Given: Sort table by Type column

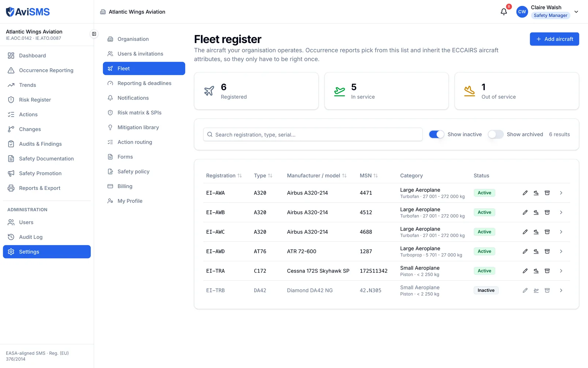Looking at the screenshot, I should [x=263, y=176].
